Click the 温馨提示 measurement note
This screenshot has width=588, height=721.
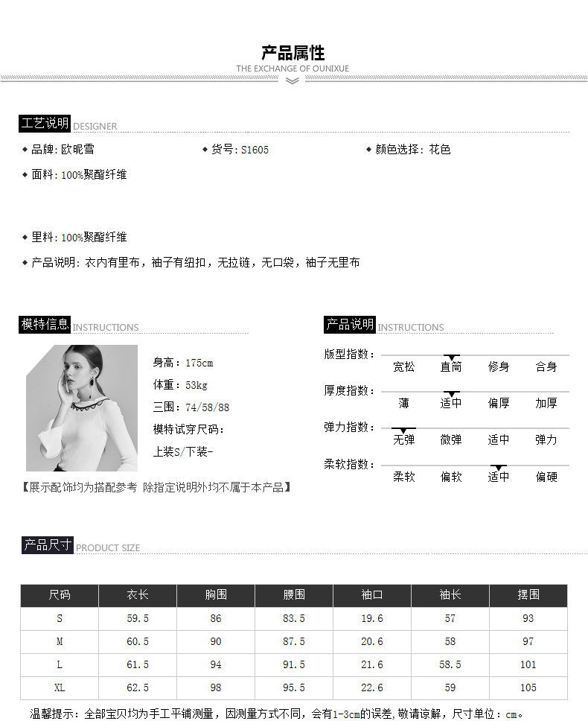277,714
